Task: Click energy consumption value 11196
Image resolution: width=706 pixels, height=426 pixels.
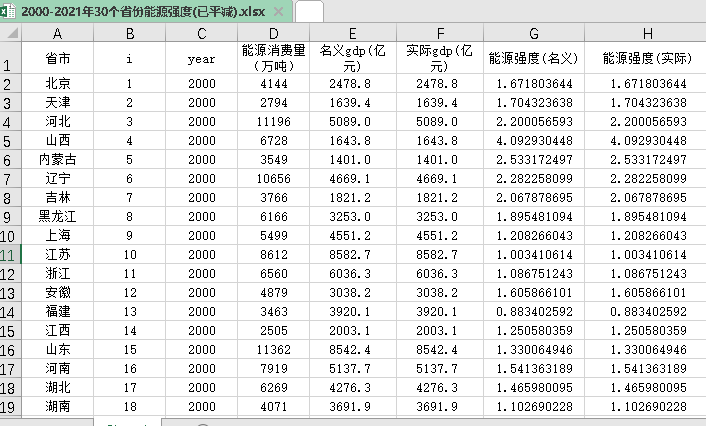Action: (274, 122)
